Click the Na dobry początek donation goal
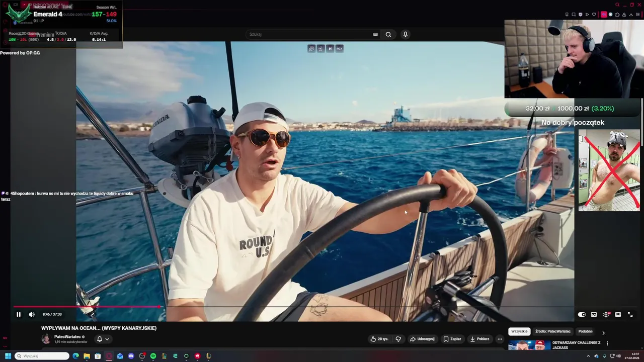The height and width of the screenshot is (362, 644). (x=573, y=122)
